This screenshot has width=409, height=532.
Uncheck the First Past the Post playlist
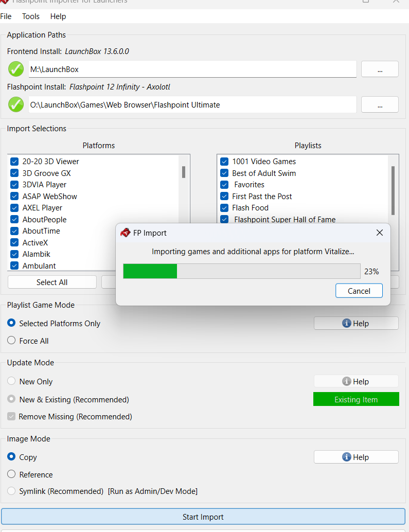coord(224,196)
